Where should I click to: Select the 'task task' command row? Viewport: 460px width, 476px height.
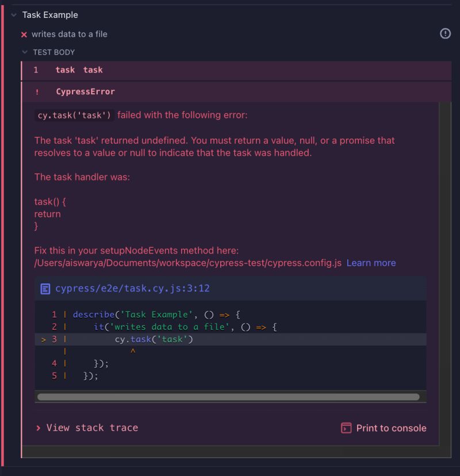pyautogui.click(x=236, y=71)
